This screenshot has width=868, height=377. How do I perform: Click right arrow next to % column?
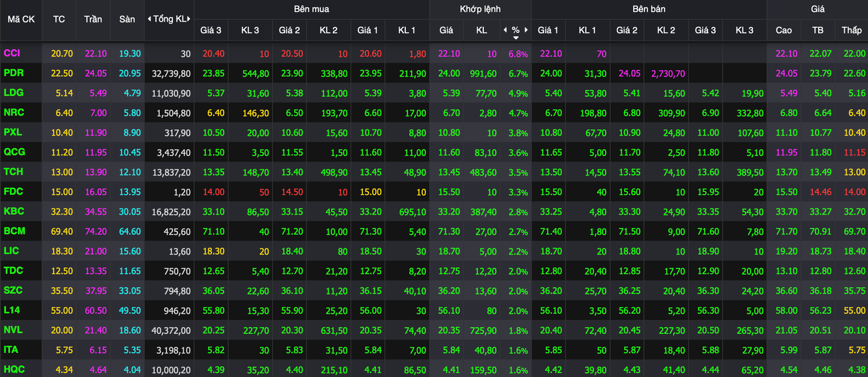pos(526,30)
